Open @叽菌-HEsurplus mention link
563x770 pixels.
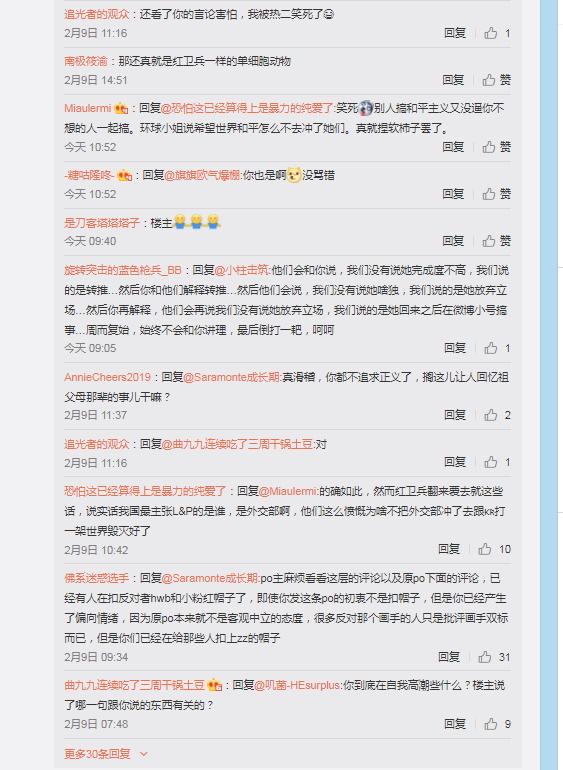(x=297, y=685)
